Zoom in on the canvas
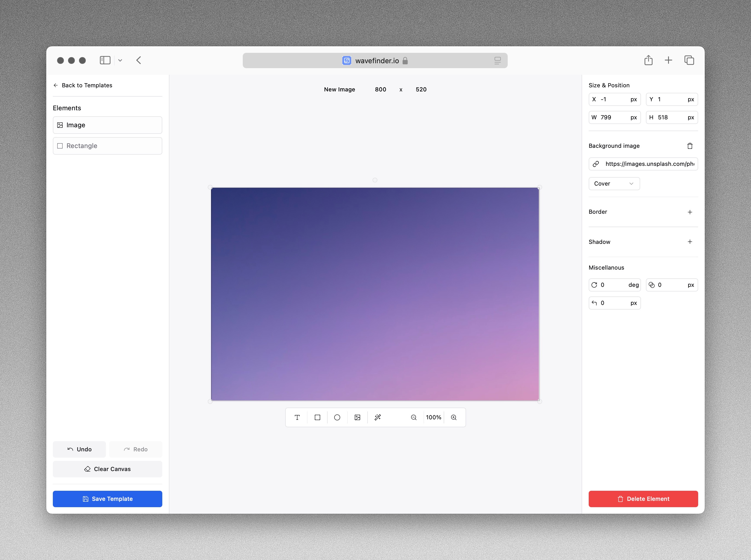 pos(454,417)
